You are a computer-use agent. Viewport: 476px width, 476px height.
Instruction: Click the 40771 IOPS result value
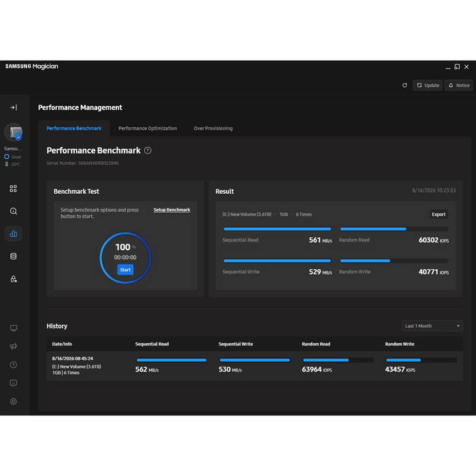click(434, 272)
